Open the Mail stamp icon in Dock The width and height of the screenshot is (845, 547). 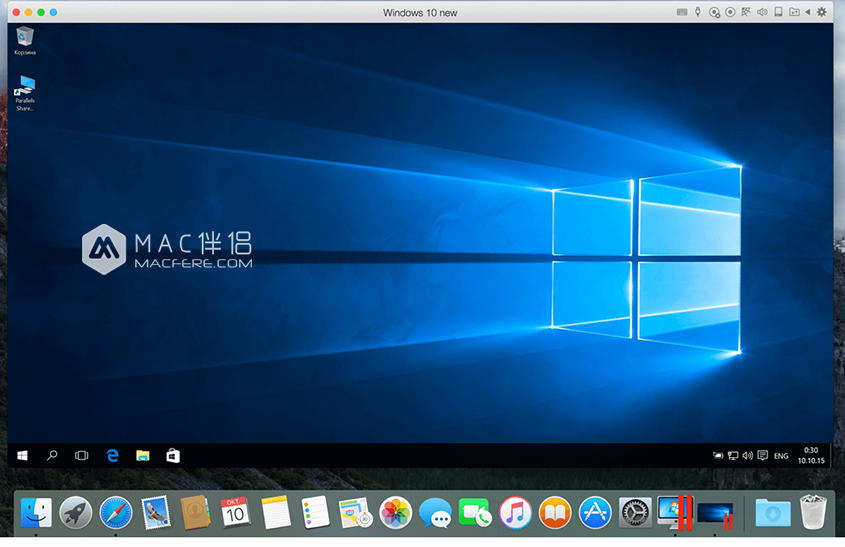coord(155,513)
